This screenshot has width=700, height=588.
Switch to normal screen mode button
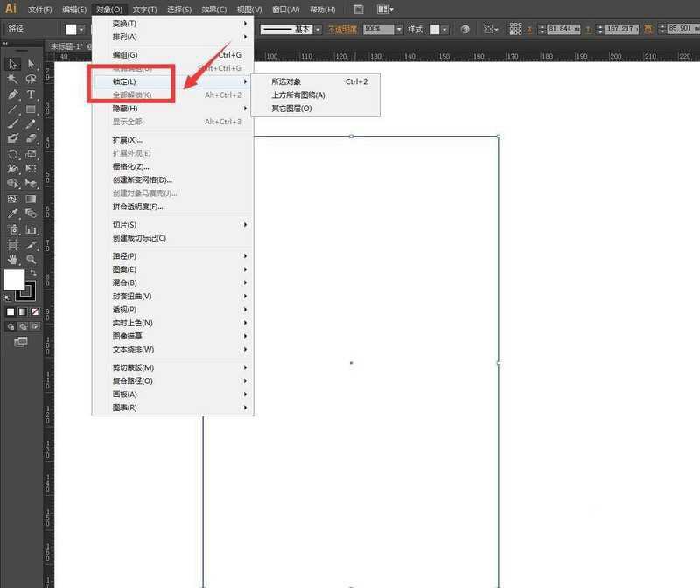tap(20, 340)
